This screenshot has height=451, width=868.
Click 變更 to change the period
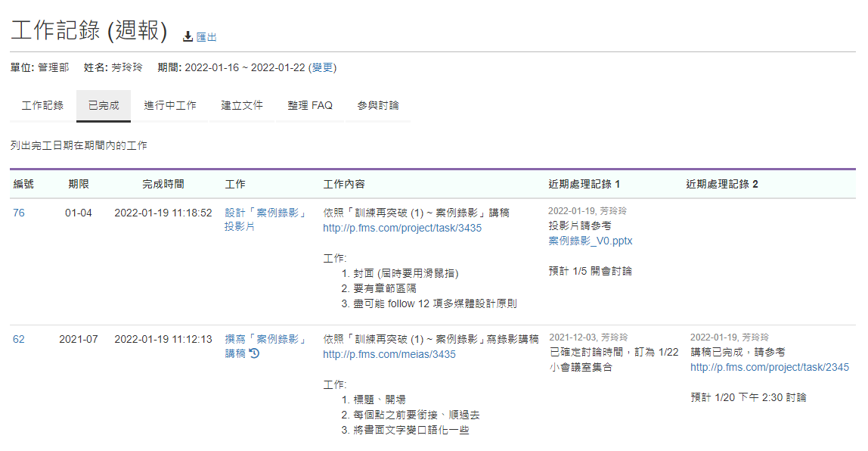point(322,67)
